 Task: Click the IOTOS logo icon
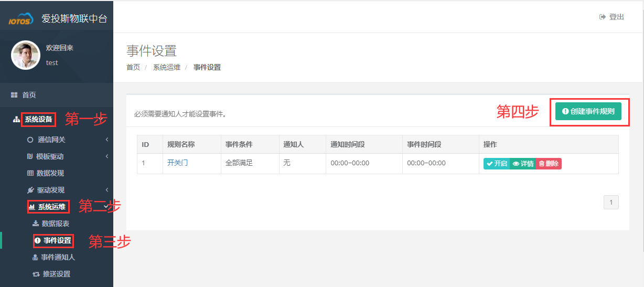pos(22,19)
